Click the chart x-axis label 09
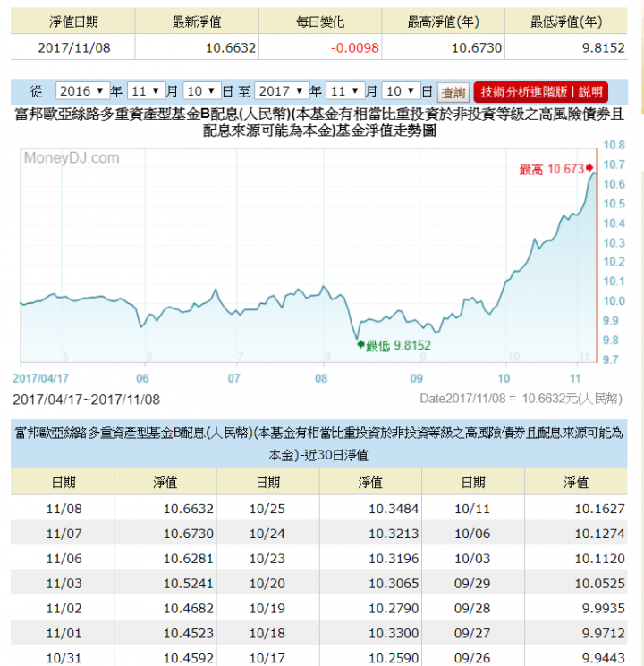The height and width of the screenshot is (666, 644). [x=417, y=378]
